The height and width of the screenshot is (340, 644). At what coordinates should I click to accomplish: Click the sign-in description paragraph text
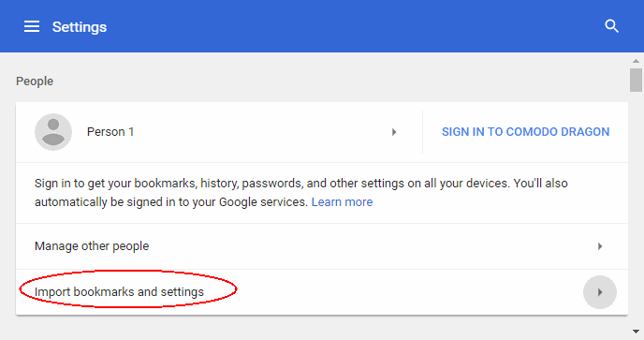coord(301,192)
